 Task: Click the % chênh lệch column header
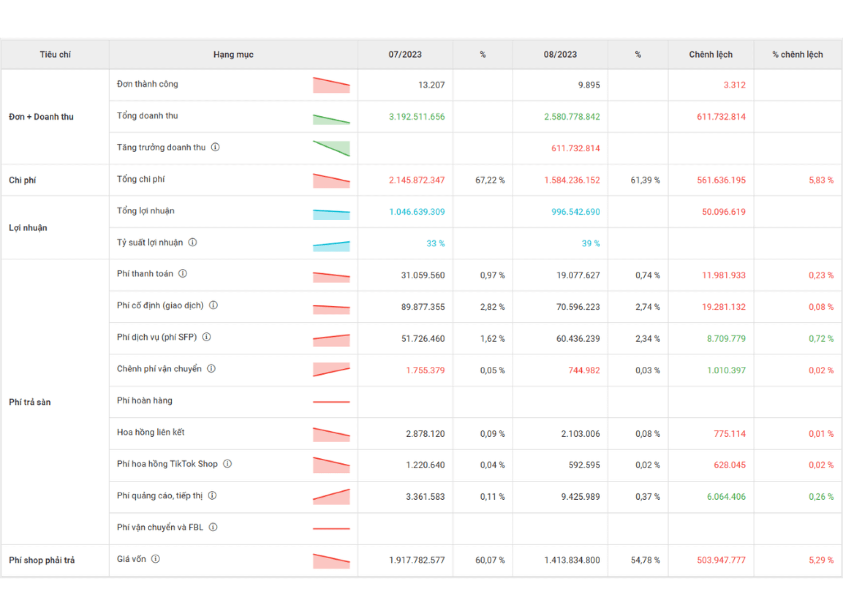pos(797,55)
